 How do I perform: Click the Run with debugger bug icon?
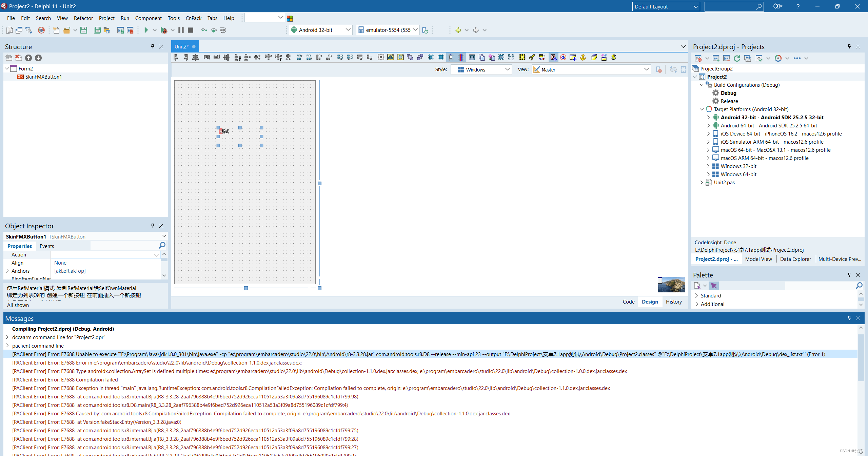tap(164, 30)
